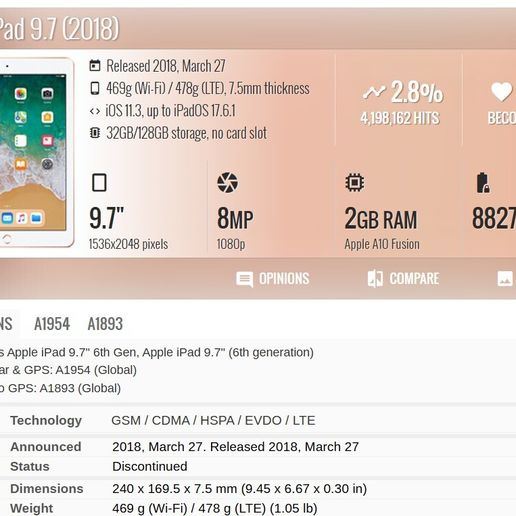Click the Dimensions label link

47,489
